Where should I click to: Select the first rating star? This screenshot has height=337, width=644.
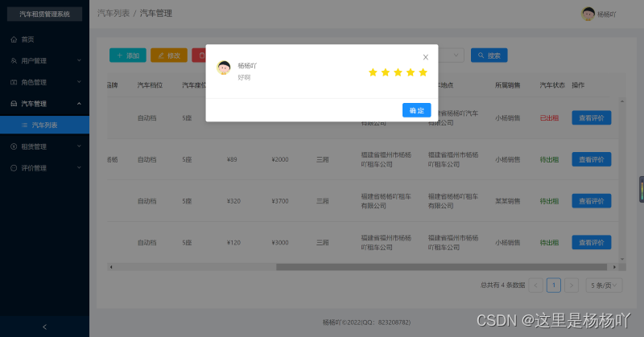(373, 72)
